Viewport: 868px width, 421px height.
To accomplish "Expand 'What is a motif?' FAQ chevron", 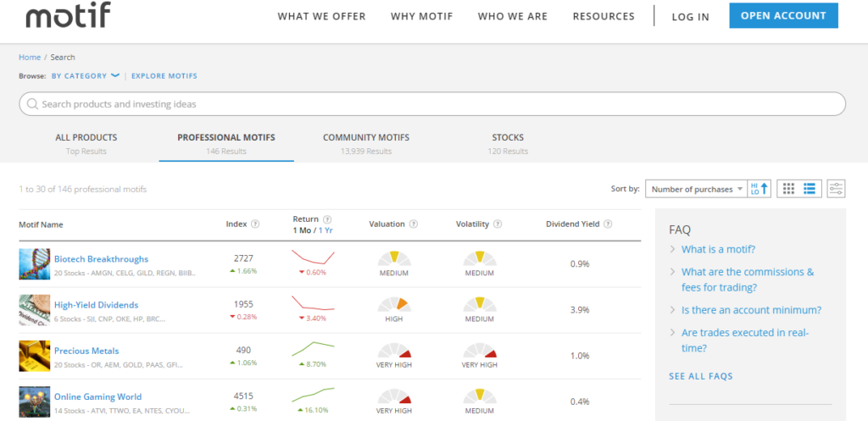I will click(x=672, y=249).
